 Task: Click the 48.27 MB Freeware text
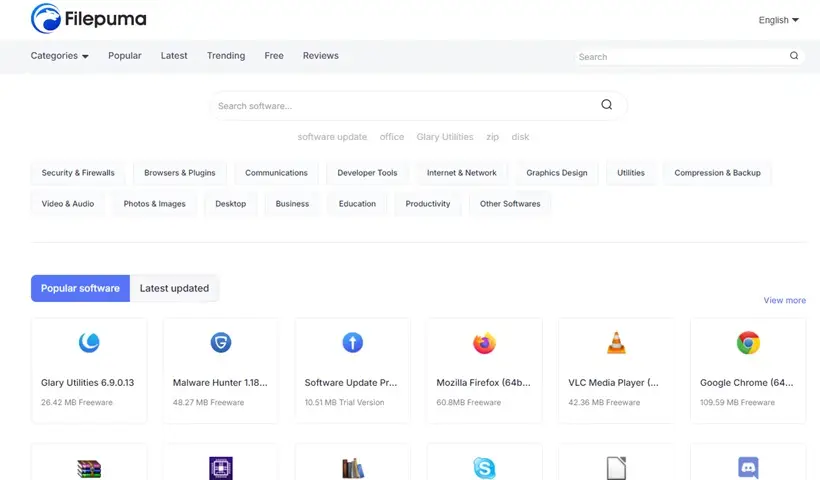209,402
